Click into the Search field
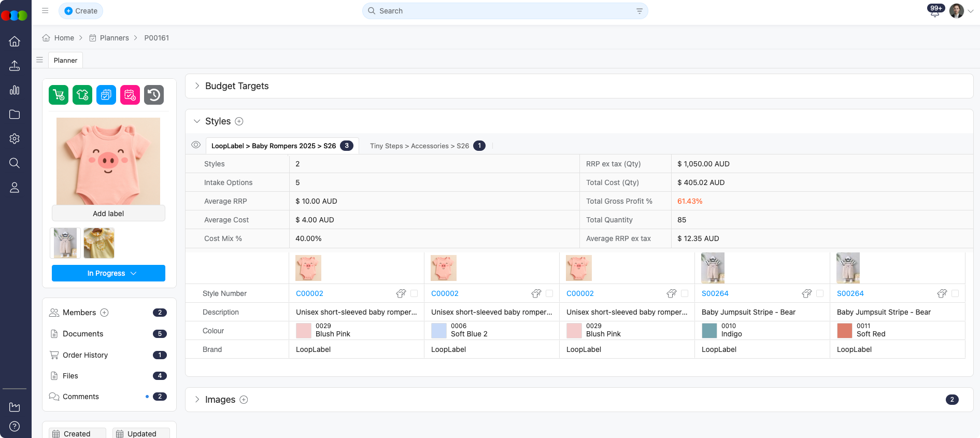980x438 pixels. click(x=505, y=11)
